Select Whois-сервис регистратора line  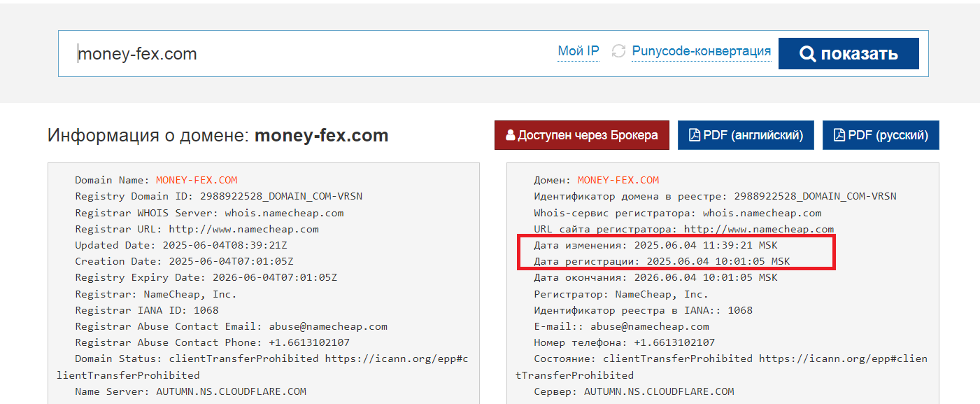click(x=678, y=213)
